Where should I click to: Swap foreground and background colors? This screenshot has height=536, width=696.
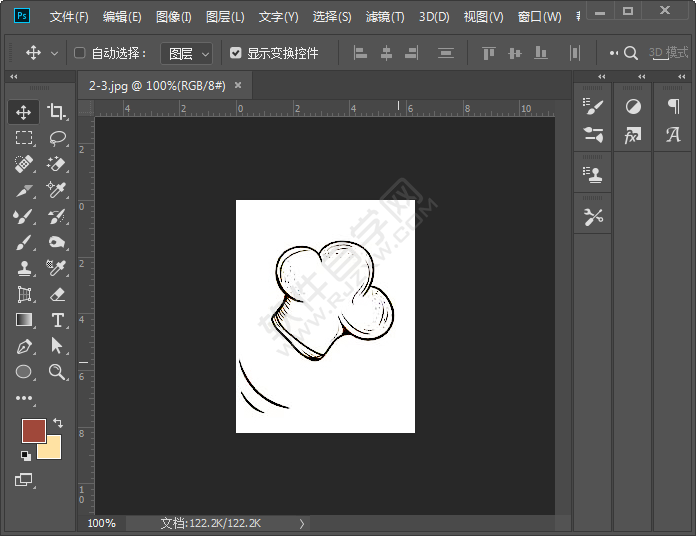[x=57, y=424]
